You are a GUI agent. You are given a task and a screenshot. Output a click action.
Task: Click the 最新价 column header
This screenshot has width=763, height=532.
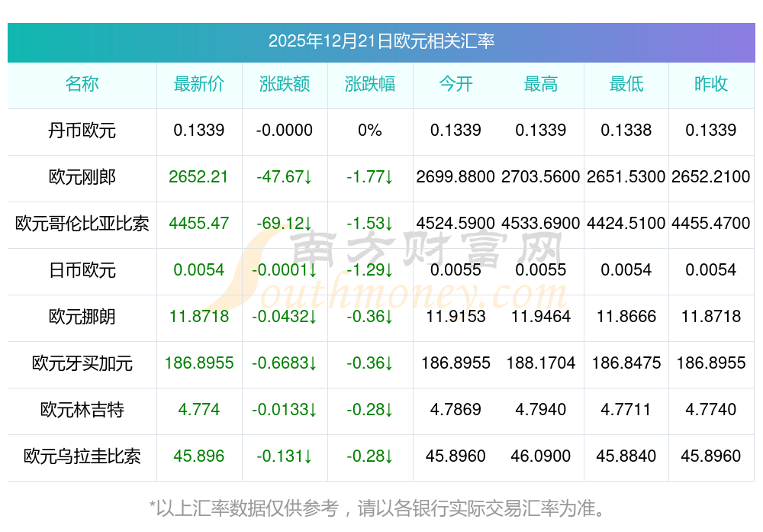(x=198, y=84)
